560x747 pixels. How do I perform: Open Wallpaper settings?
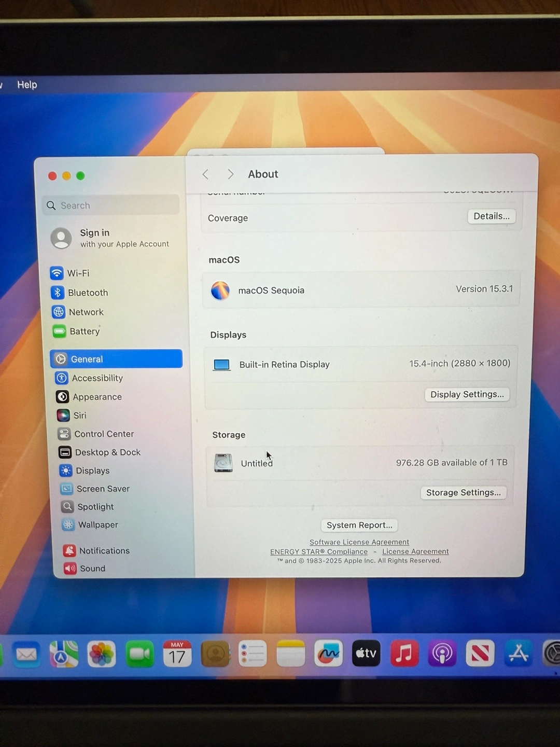tap(90, 524)
